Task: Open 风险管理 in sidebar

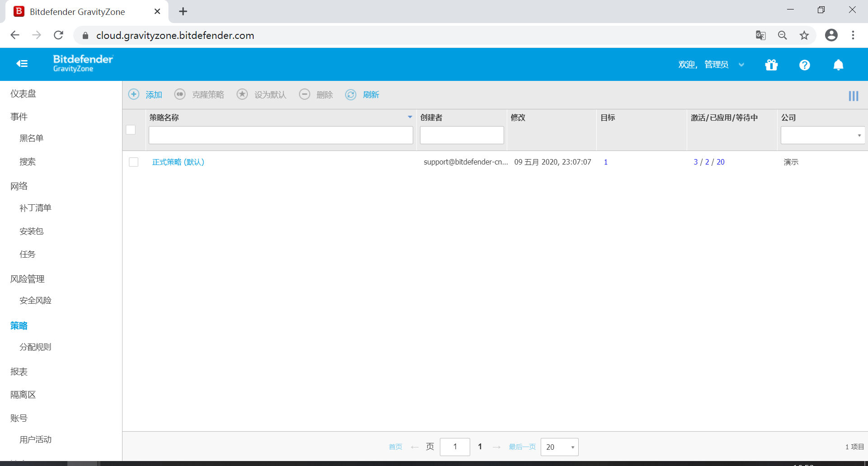Action: pos(27,279)
